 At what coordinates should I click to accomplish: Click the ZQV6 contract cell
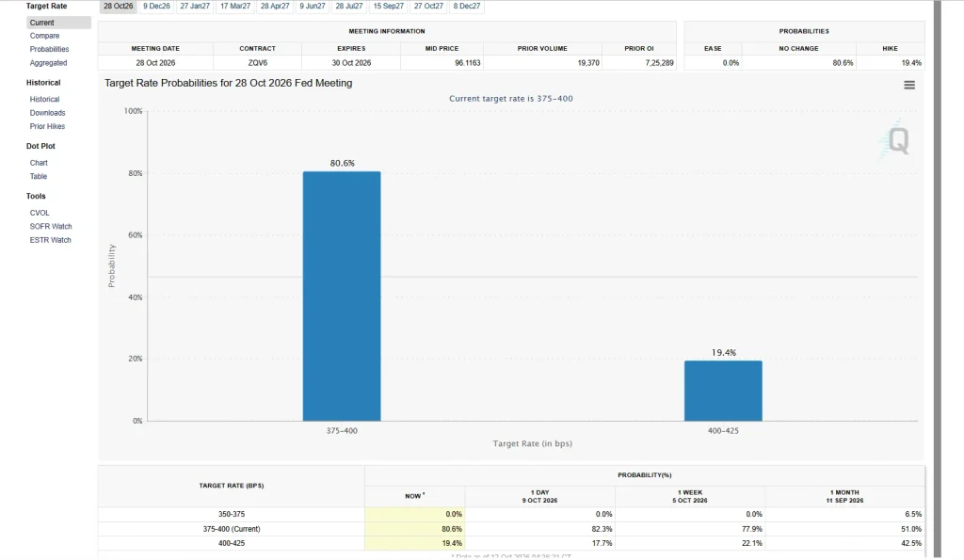point(258,63)
